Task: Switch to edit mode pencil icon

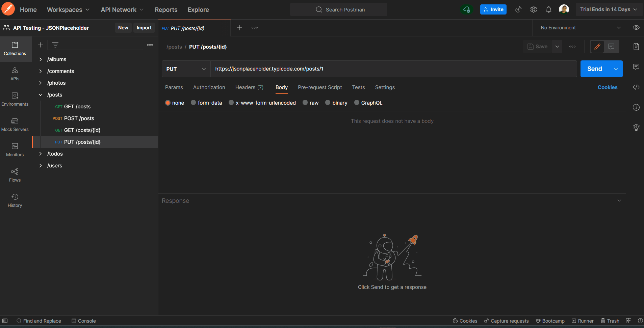Action: (597, 47)
